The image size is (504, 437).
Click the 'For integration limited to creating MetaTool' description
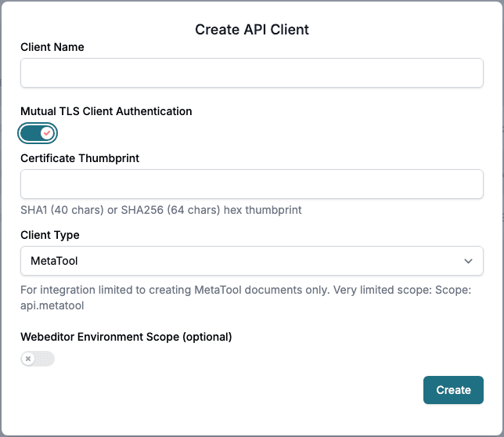pyautogui.click(x=246, y=298)
